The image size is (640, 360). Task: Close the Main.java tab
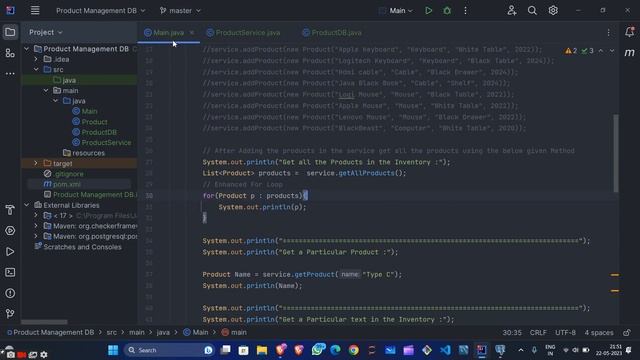pos(191,33)
